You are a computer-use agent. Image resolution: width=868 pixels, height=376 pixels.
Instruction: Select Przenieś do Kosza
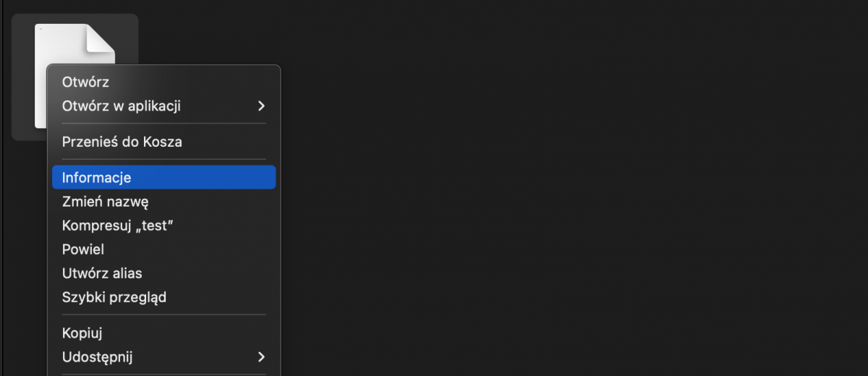122,142
